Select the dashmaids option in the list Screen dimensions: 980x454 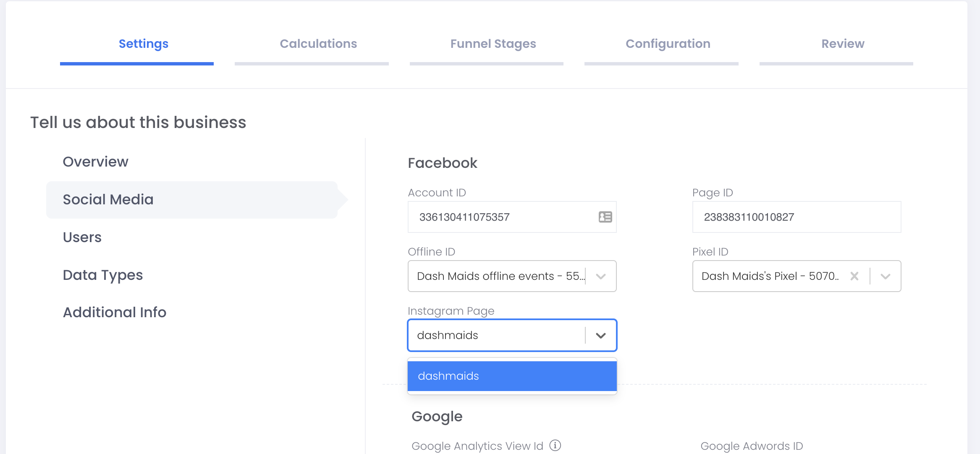[x=512, y=376]
